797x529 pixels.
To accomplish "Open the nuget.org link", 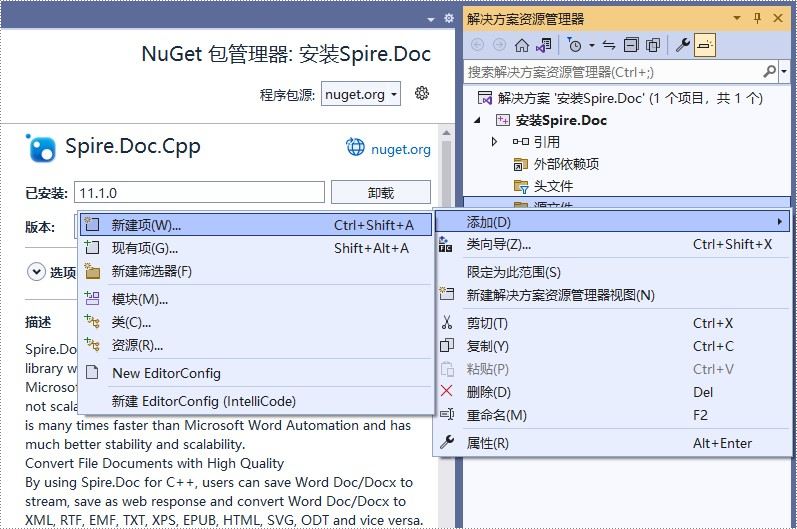I will (x=401, y=149).
